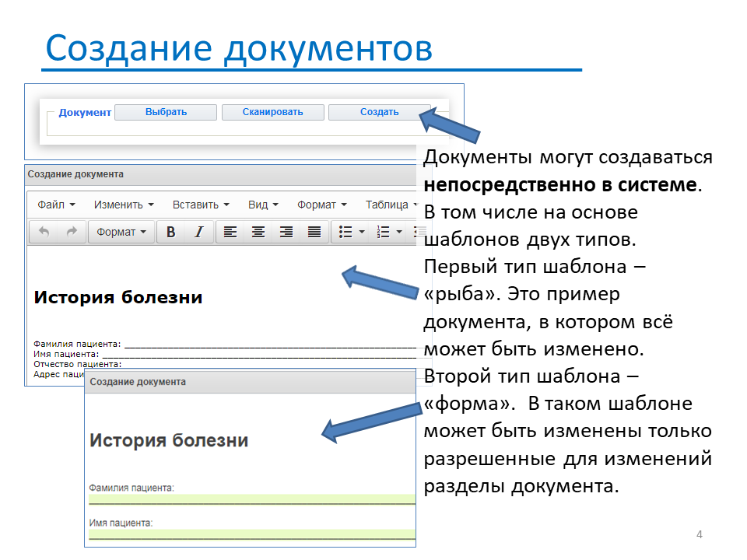This screenshot has width=747, height=560.
Task: Toggle bold formatting with B icon
Action: 170,232
